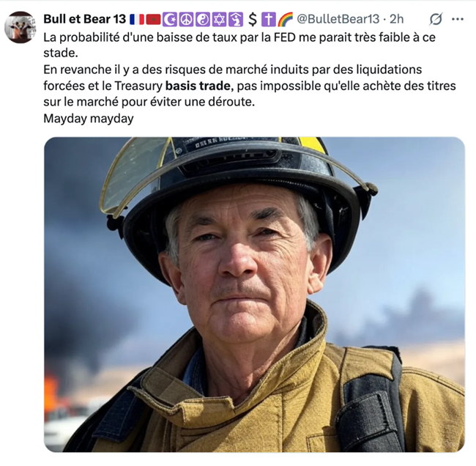Click the 'Mayday mayday' line of the post

(89, 119)
